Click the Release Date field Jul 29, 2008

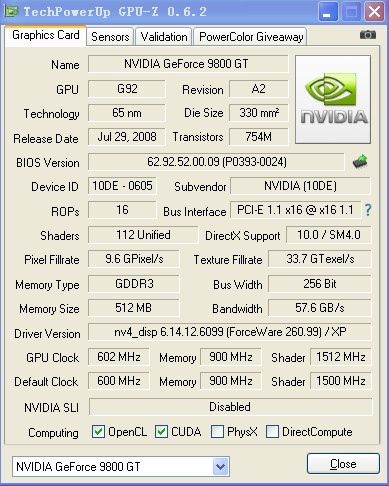pyautogui.click(x=127, y=137)
